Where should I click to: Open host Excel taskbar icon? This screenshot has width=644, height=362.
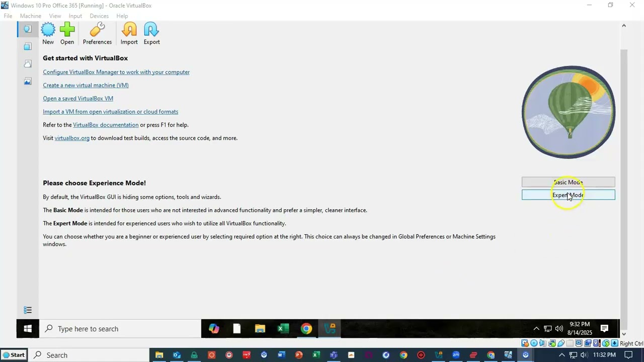click(x=316, y=355)
